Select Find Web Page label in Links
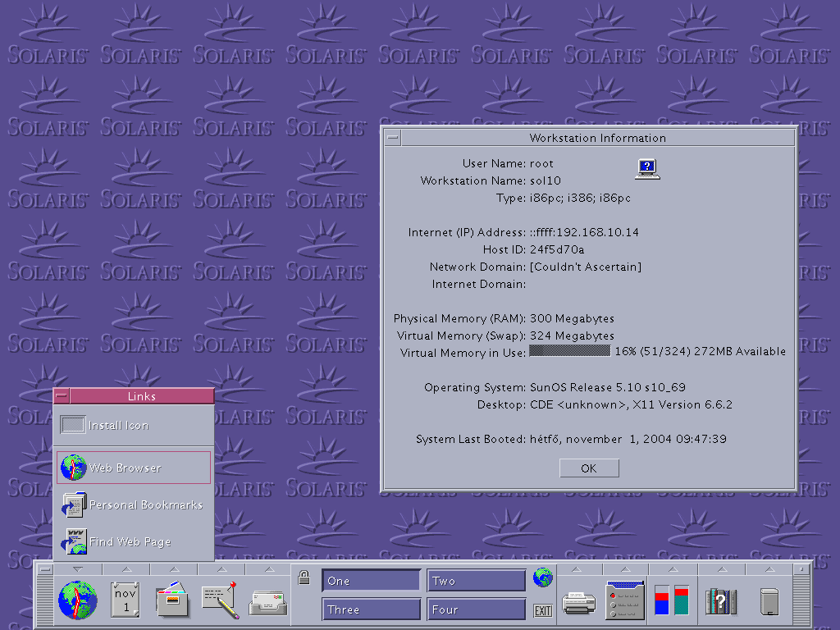This screenshot has height=630, width=840. coord(130,541)
